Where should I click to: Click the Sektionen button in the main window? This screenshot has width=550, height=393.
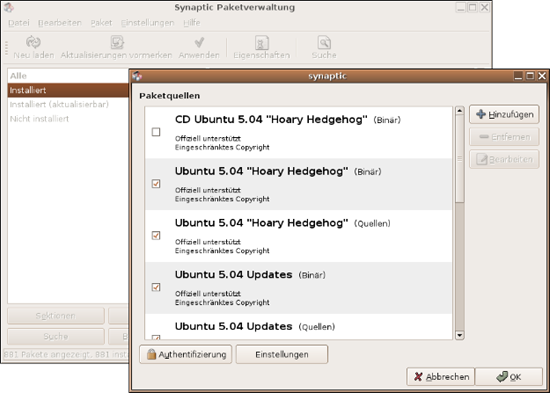(56, 316)
